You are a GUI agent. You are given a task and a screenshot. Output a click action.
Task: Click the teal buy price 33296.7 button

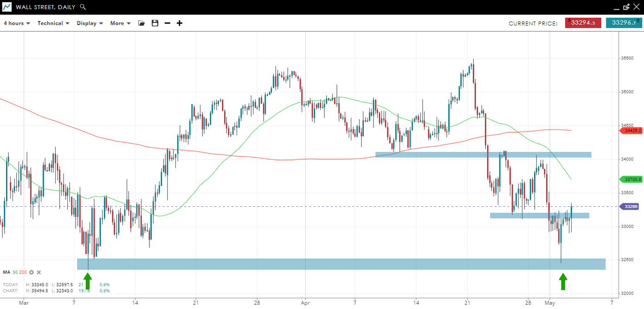(x=624, y=23)
